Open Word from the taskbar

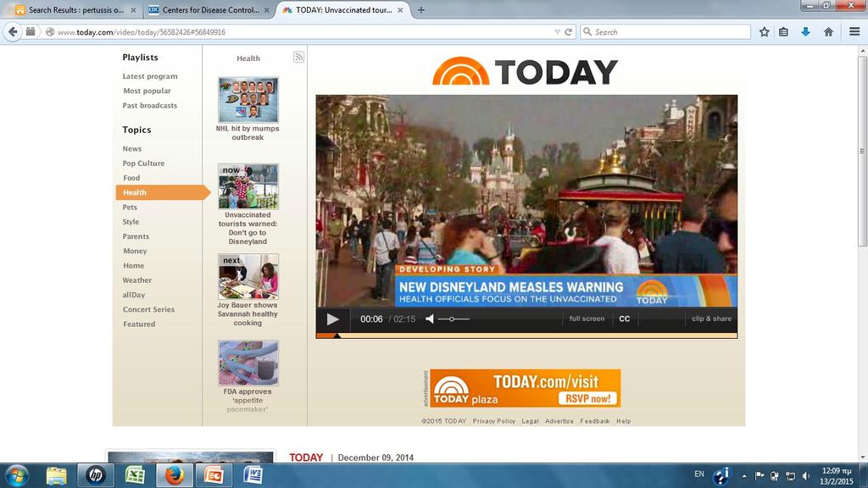(253, 476)
